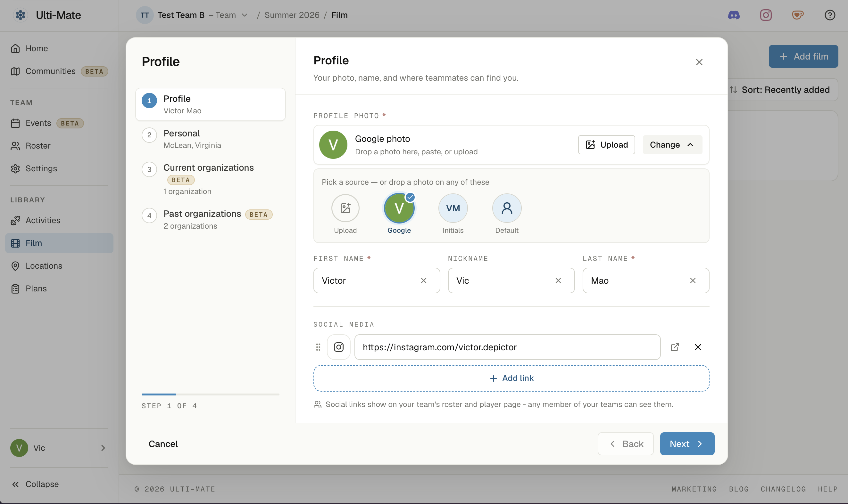The height and width of the screenshot is (504, 848).
Task: Open Plans in the sidebar
Action: (59, 289)
